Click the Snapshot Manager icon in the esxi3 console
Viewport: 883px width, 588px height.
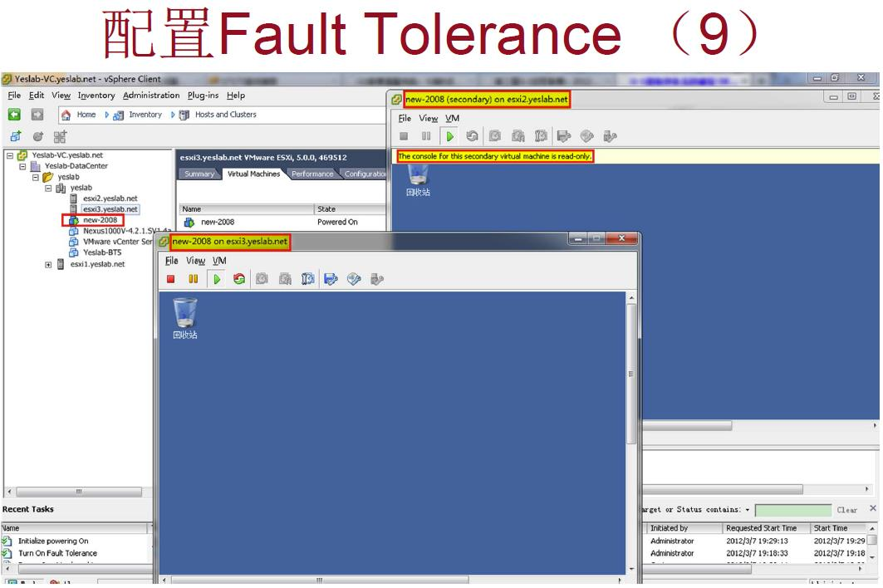point(307,279)
